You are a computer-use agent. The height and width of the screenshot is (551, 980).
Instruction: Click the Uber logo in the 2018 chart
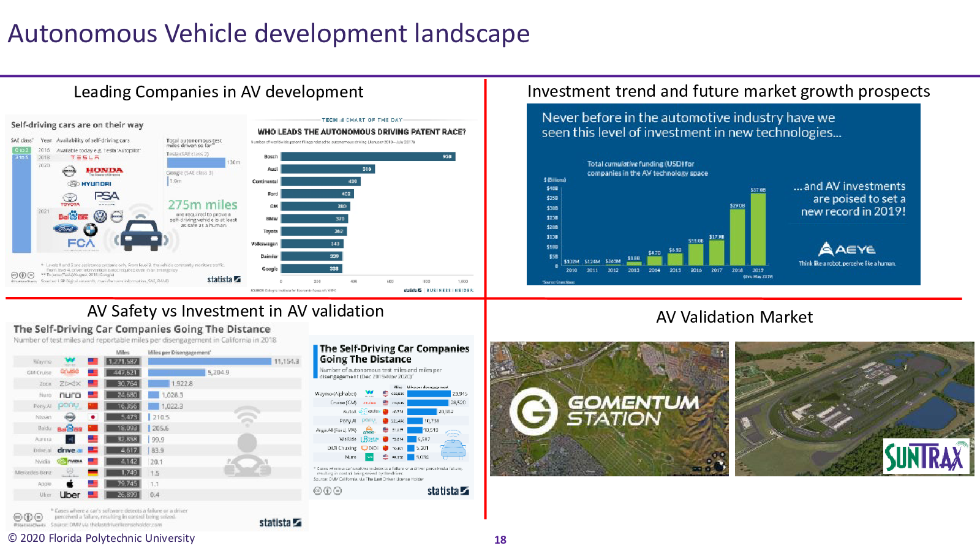pos(70,495)
